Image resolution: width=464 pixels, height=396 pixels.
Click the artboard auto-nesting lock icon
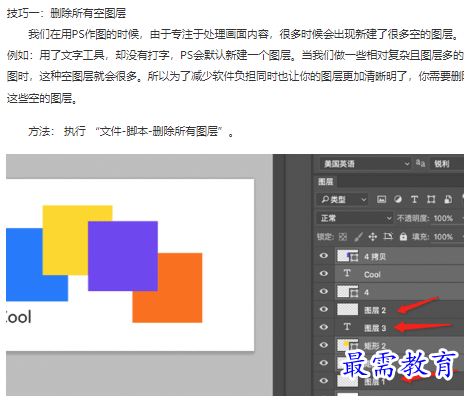click(x=388, y=236)
